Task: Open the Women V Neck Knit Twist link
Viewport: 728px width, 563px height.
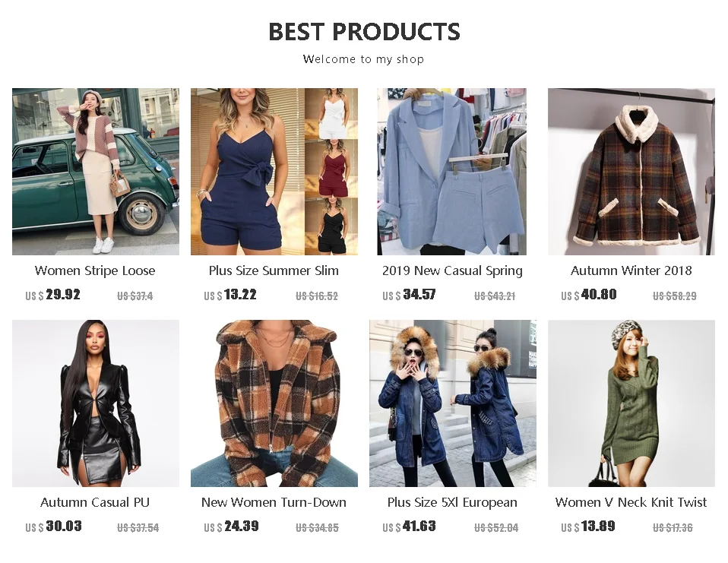Action: (x=631, y=502)
